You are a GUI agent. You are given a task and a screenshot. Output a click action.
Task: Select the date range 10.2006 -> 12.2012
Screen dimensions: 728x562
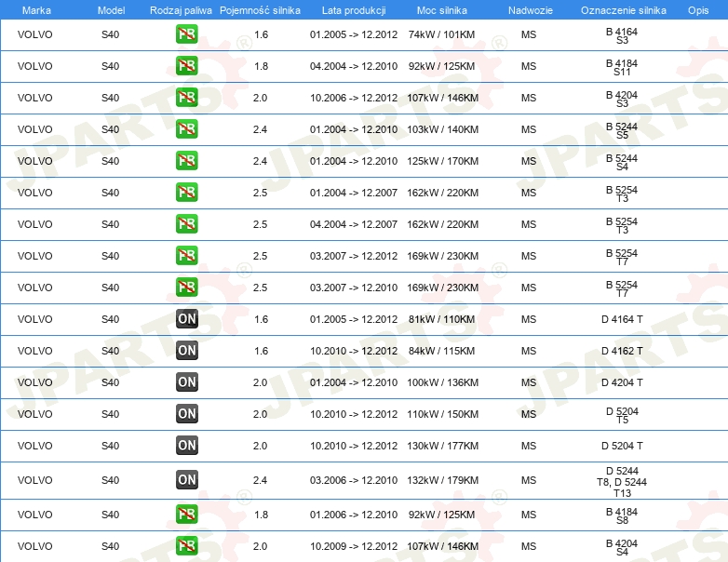(354, 98)
